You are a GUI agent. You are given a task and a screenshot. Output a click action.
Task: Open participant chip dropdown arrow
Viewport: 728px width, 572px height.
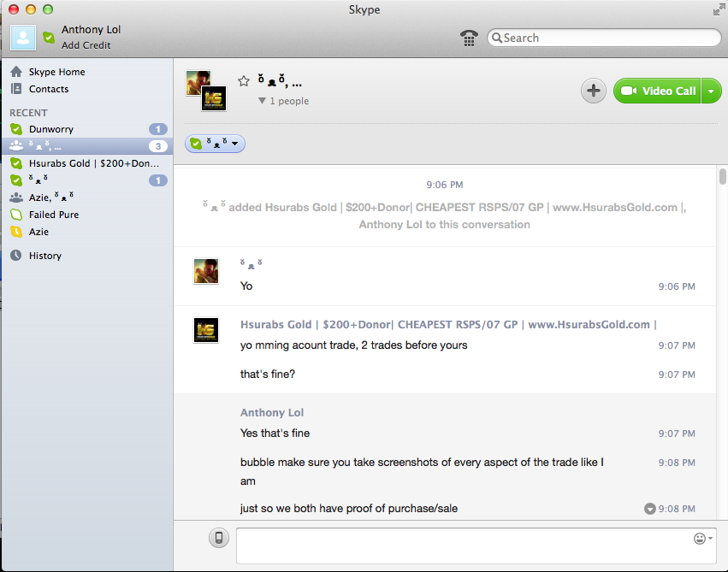click(x=235, y=144)
